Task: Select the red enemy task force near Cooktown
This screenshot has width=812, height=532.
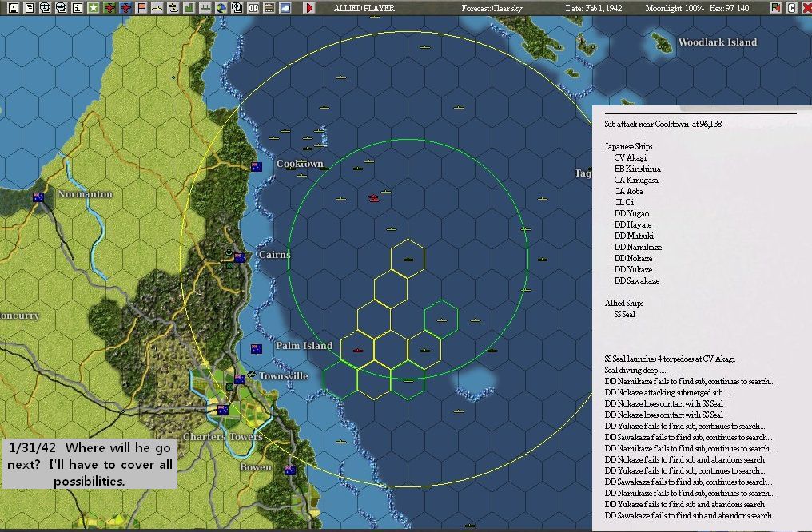Action: point(374,197)
